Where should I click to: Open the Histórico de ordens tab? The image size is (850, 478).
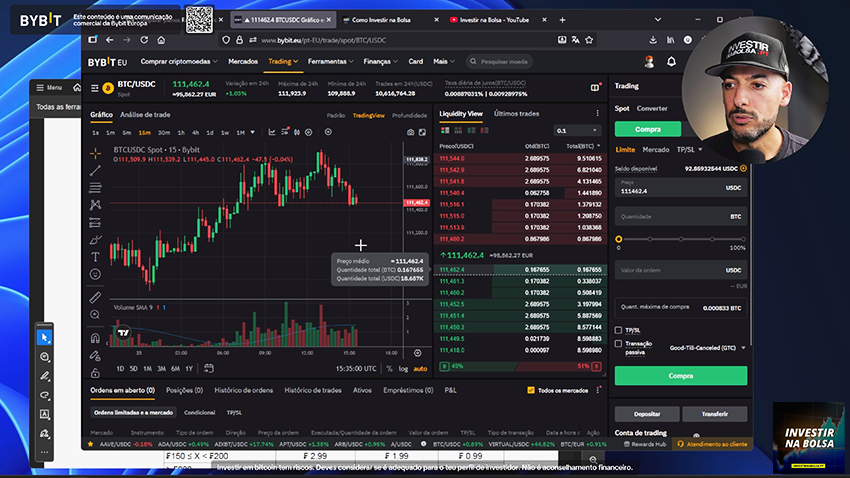243,390
